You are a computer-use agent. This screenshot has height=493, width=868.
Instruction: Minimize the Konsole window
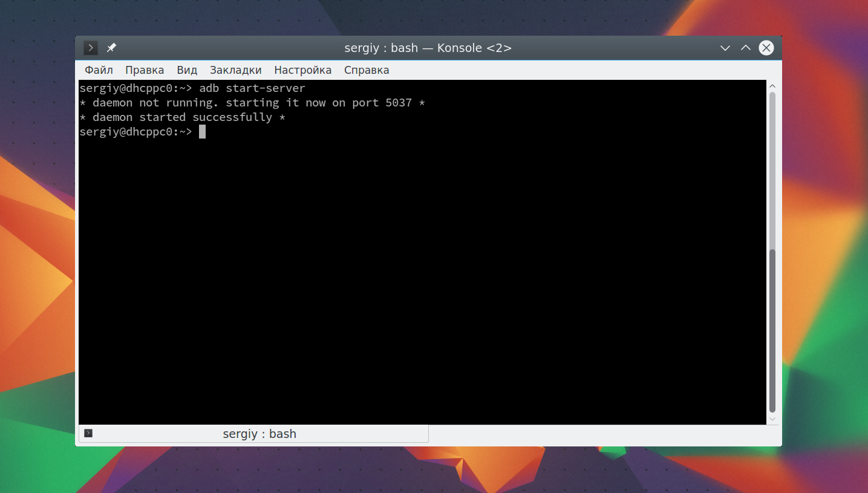point(725,48)
